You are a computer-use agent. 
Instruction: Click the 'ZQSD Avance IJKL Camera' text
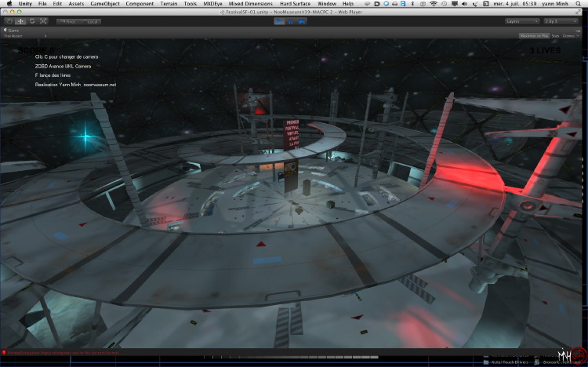pyautogui.click(x=63, y=66)
